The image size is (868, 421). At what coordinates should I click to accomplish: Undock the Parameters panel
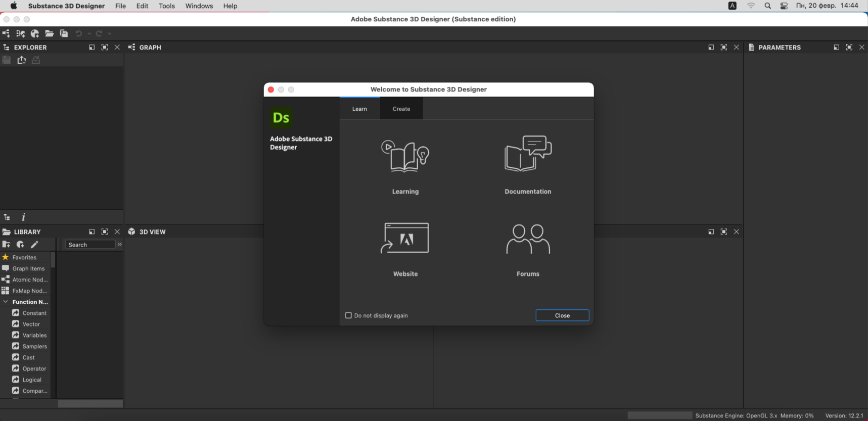[x=837, y=48]
